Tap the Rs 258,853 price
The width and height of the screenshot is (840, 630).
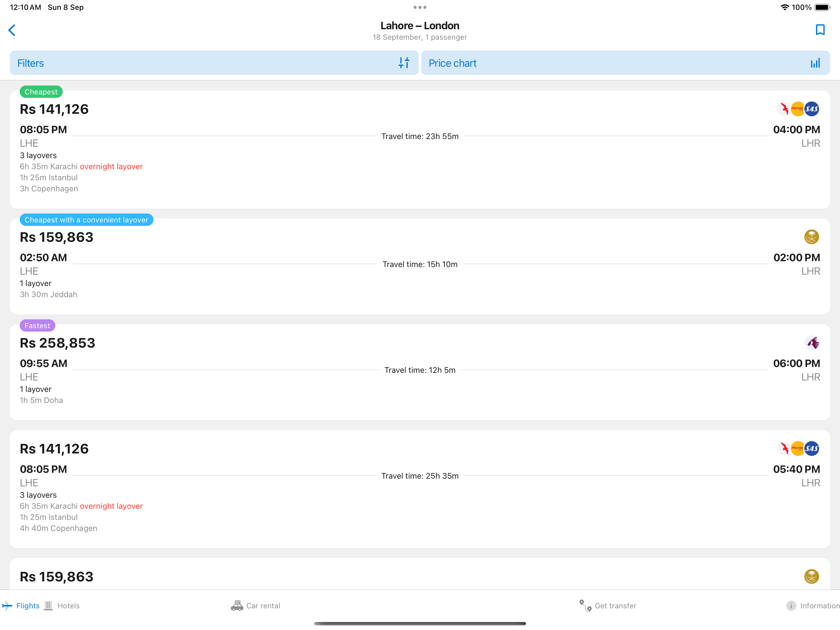click(57, 343)
